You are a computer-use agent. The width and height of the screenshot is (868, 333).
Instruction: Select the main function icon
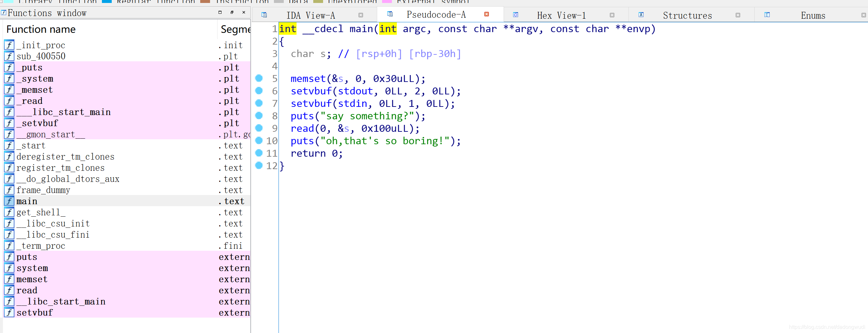point(9,201)
